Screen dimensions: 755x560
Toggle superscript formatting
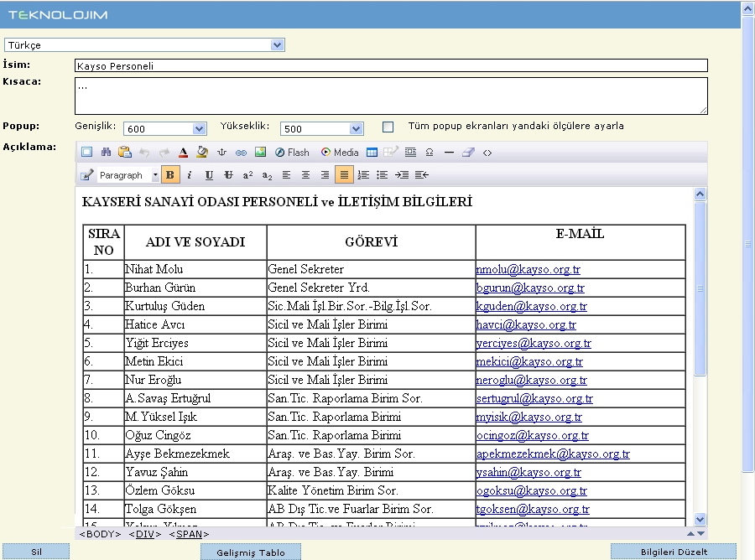click(247, 174)
